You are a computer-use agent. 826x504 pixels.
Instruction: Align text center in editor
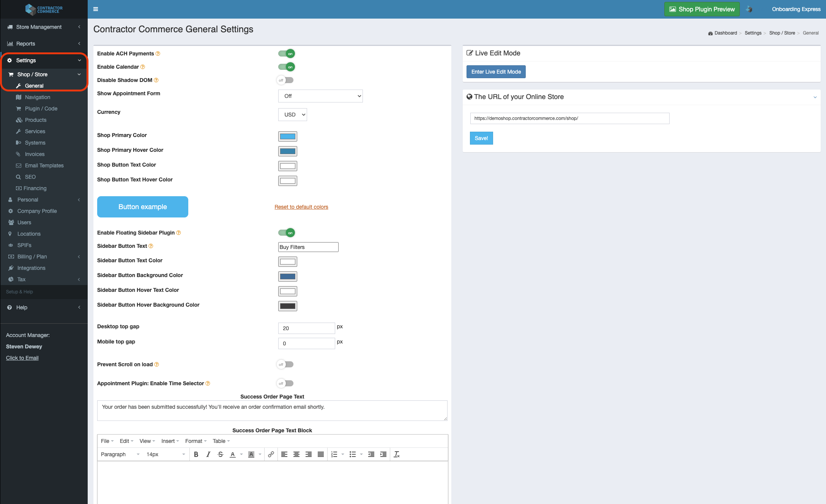[x=296, y=454]
